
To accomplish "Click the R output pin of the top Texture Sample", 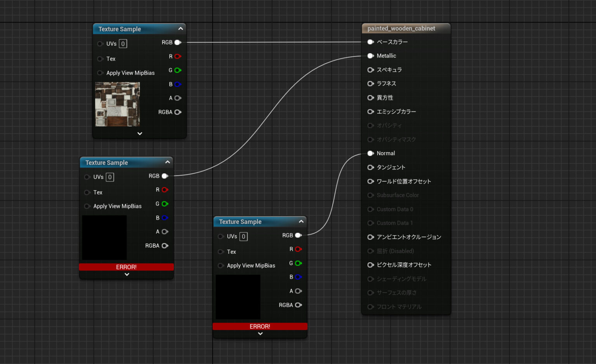I will [178, 56].
